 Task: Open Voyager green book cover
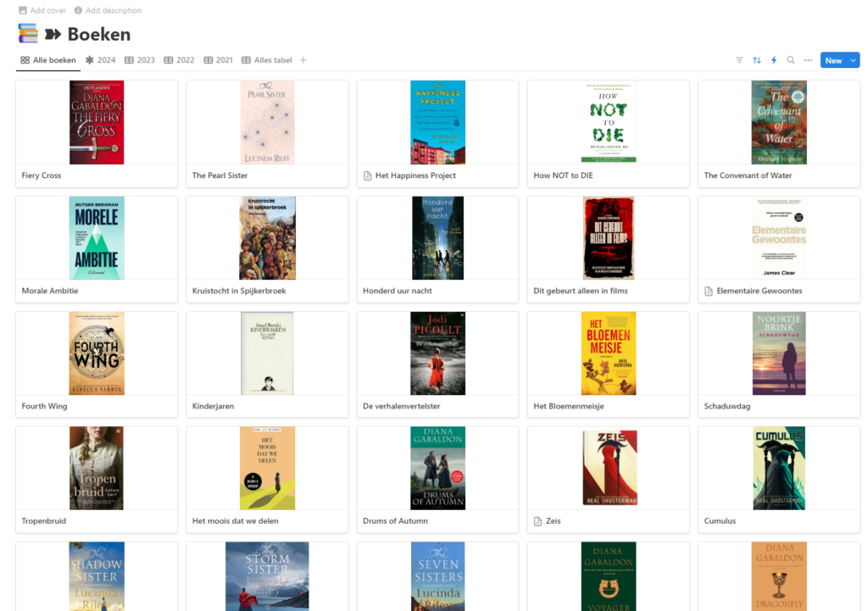609,576
